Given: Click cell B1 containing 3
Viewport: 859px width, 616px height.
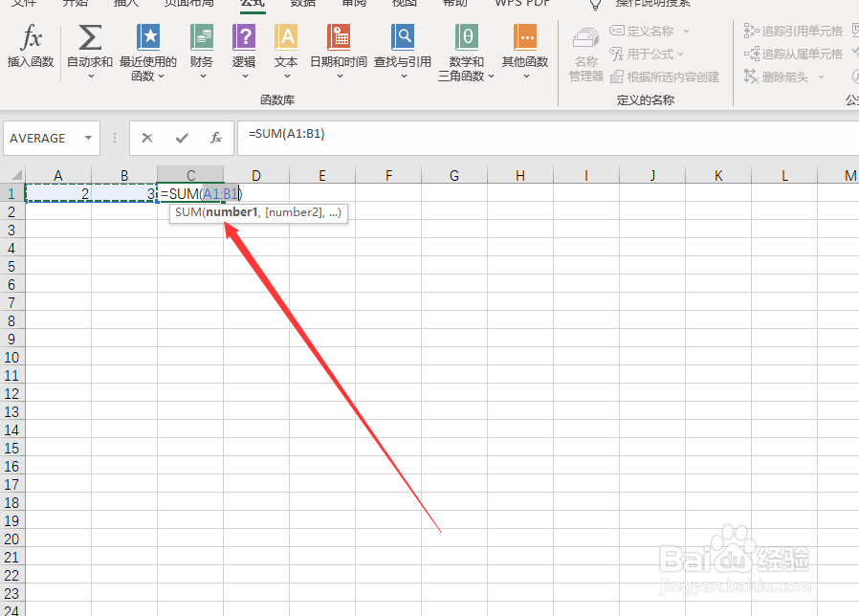Looking at the screenshot, I should tap(124, 193).
